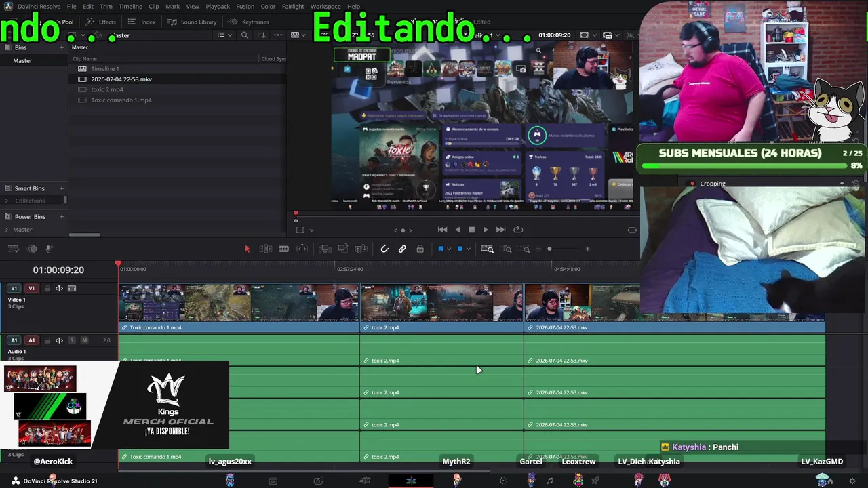Viewport: 868px width, 488px height.
Task: Activate Trim Edit Mode tool
Action: click(266, 249)
